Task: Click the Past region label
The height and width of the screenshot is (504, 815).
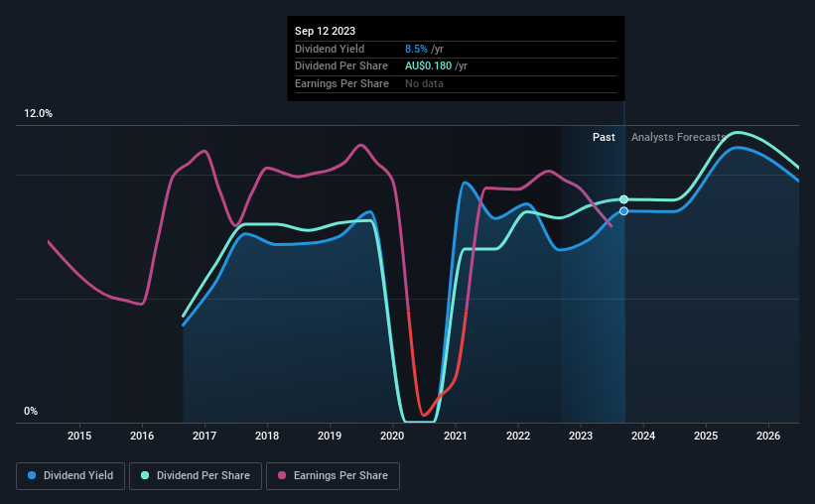Action: coord(604,137)
